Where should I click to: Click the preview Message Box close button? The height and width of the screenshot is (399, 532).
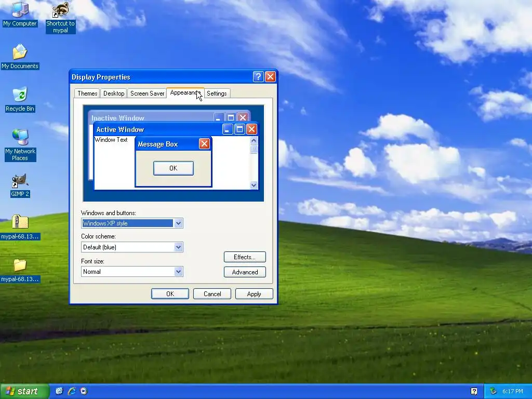[x=204, y=144]
